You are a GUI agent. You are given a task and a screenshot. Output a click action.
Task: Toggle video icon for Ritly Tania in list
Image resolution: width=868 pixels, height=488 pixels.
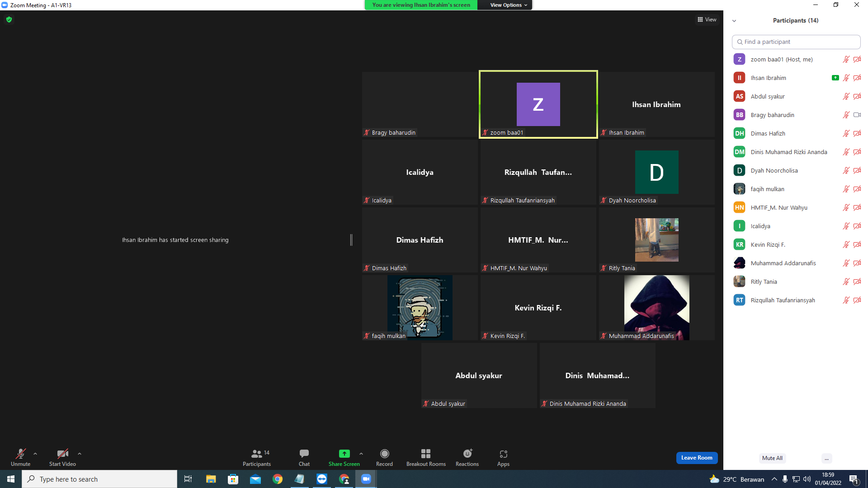pos(857,282)
